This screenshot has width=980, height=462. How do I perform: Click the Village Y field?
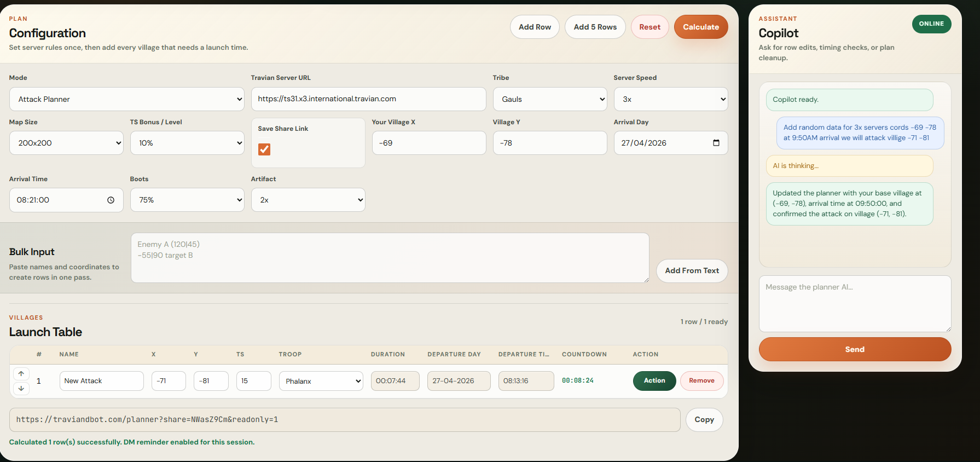(x=550, y=143)
